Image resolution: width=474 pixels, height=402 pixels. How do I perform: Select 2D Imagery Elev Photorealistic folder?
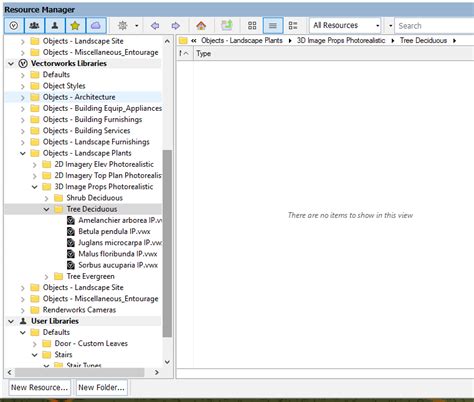[x=104, y=164]
